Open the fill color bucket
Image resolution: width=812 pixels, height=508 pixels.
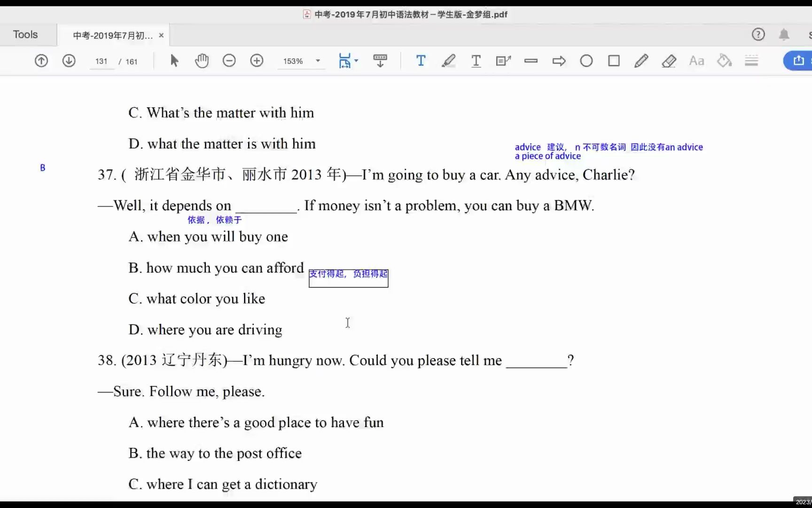click(x=724, y=61)
